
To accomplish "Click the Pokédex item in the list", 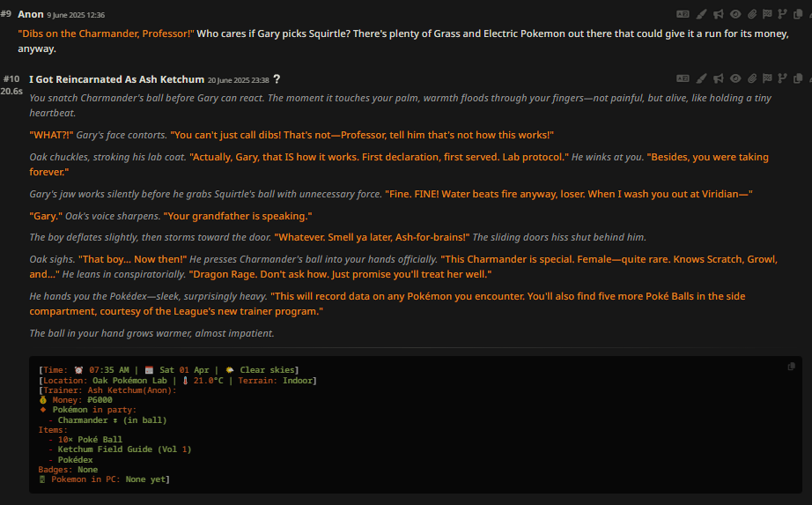I will pos(71,460).
